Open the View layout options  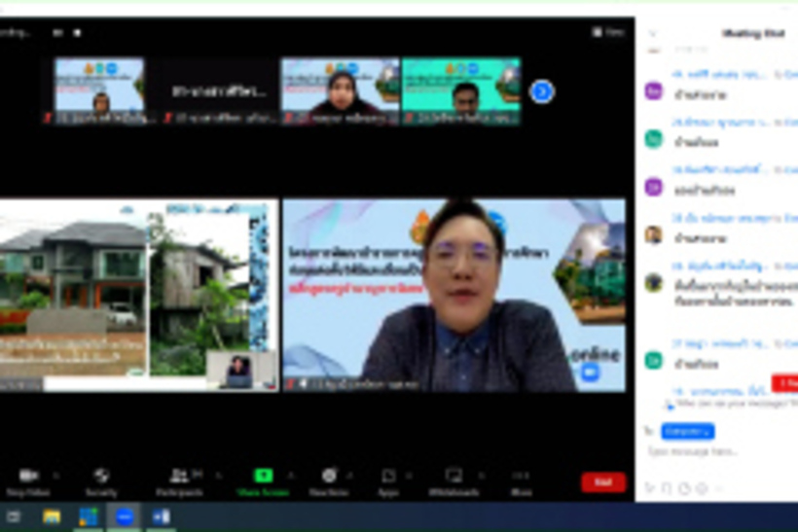[x=608, y=32]
